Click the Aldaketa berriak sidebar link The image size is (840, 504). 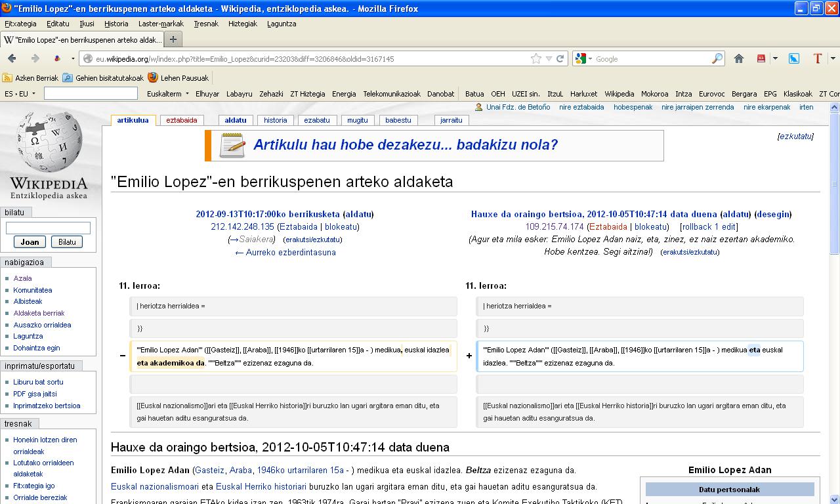click(39, 313)
